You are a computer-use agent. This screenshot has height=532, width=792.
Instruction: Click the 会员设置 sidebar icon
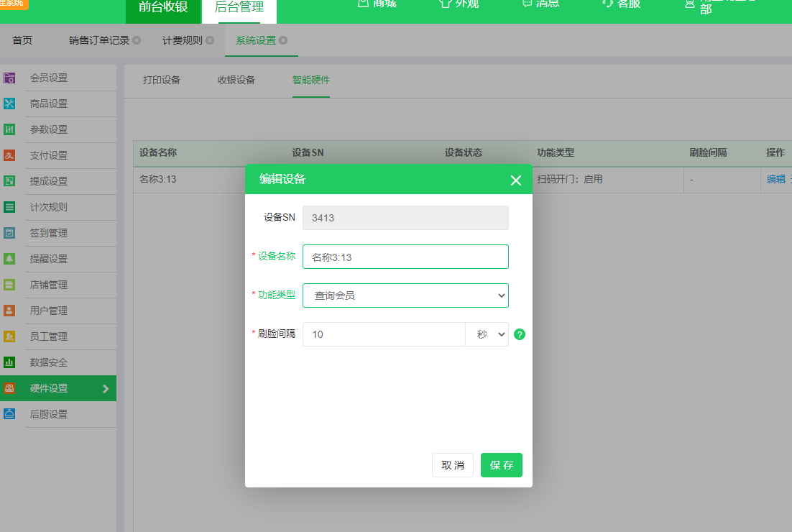point(9,78)
